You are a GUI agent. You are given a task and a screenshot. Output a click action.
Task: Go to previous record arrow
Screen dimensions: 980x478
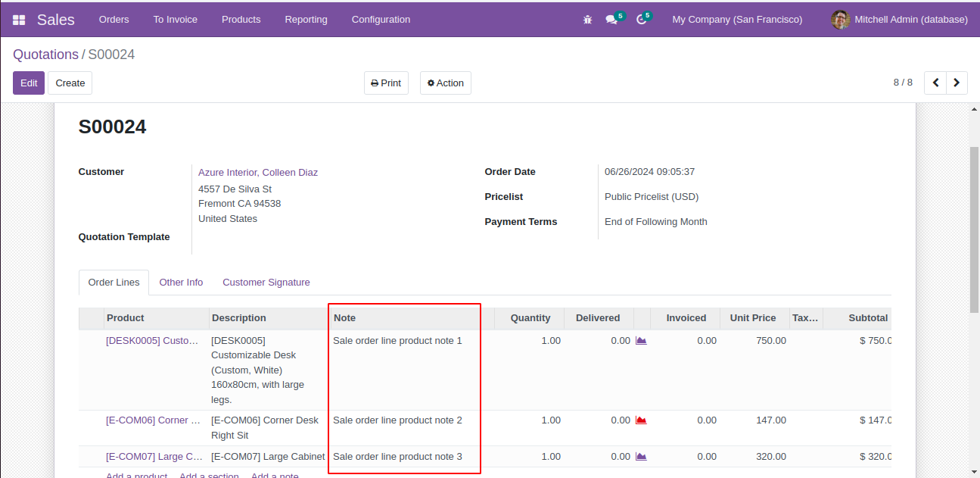click(935, 83)
